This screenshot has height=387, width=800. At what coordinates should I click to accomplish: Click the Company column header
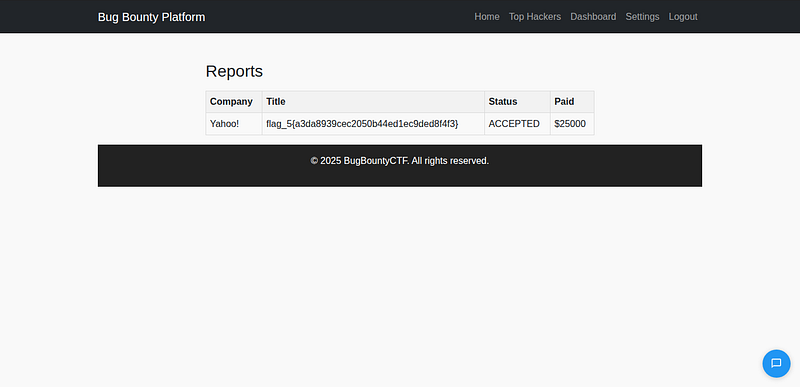tap(234, 102)
